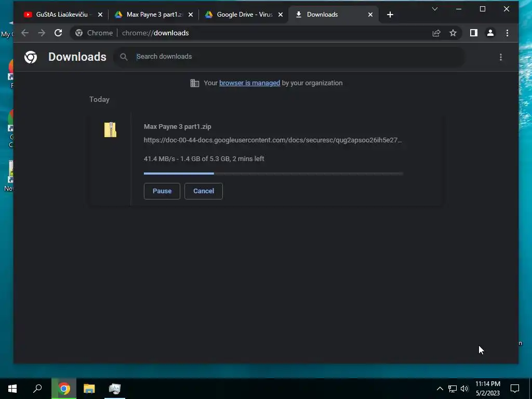Open the Windows Start menu
The height and width of the screenshot is (399, 532).
coord(12,389)
